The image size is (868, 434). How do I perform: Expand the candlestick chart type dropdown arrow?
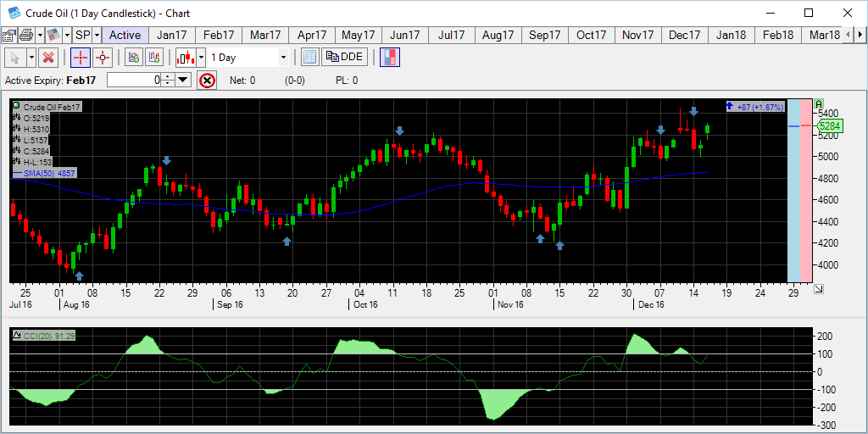(201, 57)
